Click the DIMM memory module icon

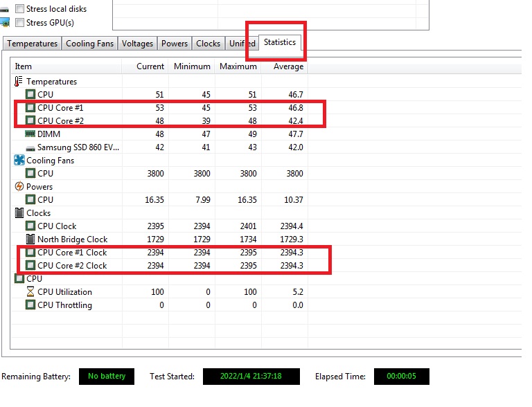coord(30,134)
